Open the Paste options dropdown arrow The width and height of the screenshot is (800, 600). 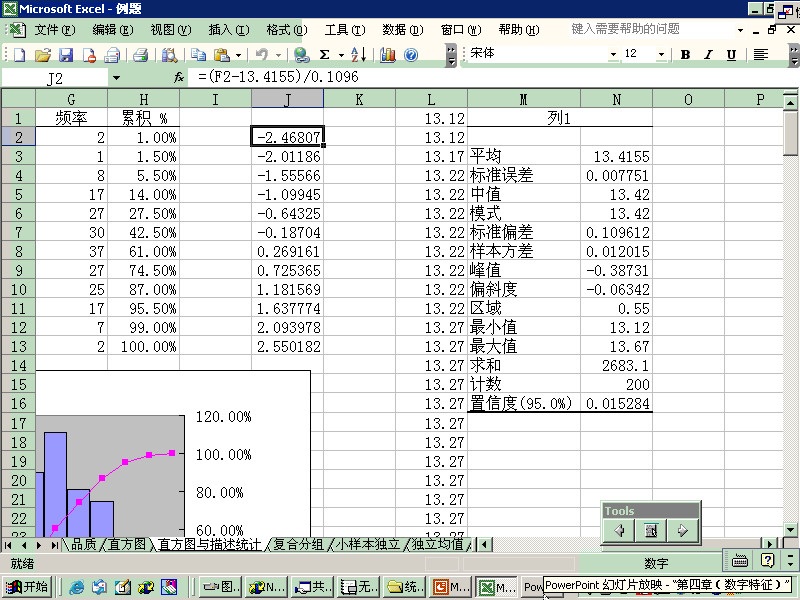click(238, 55)
